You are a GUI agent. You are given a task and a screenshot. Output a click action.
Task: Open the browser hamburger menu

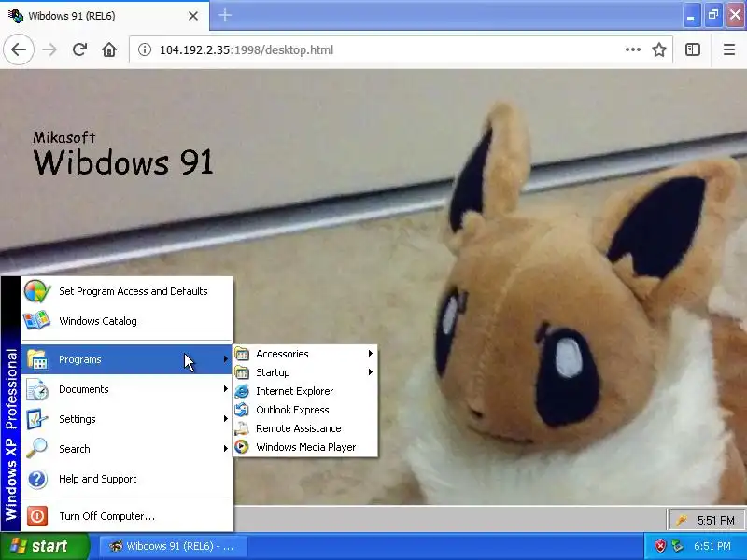729,49
